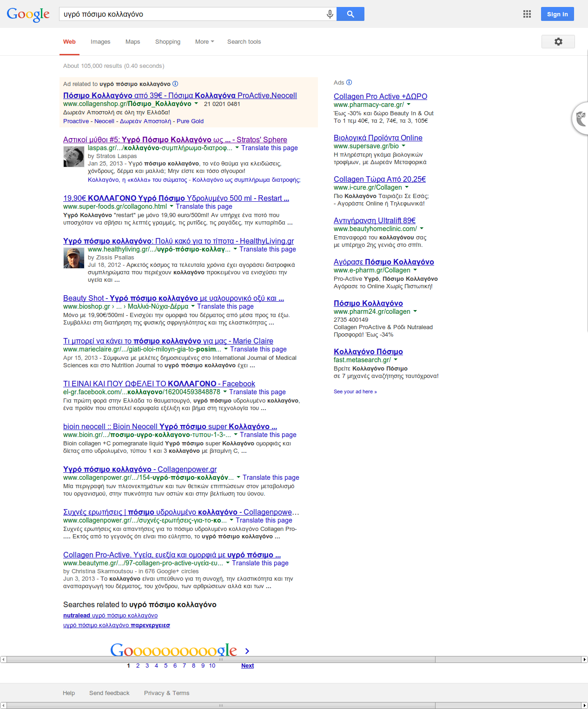Open 'Pure Gold' sitelink in top ad

[x=190, y=121]
